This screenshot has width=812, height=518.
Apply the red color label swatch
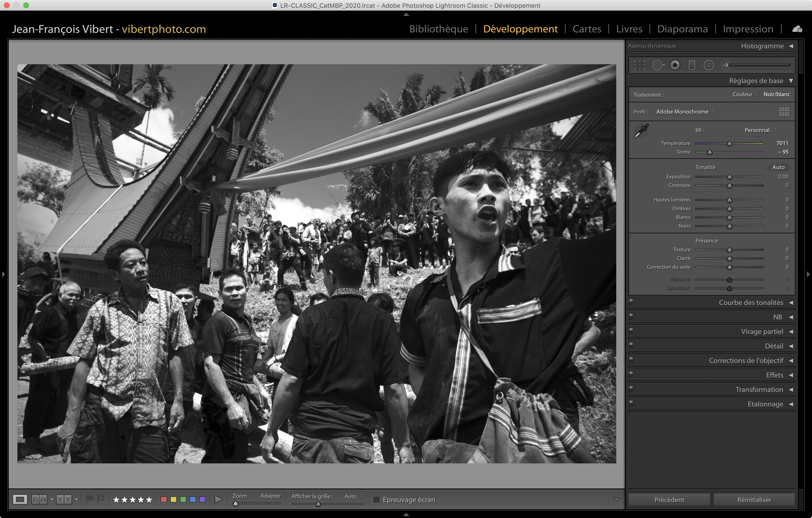[164, 499]
